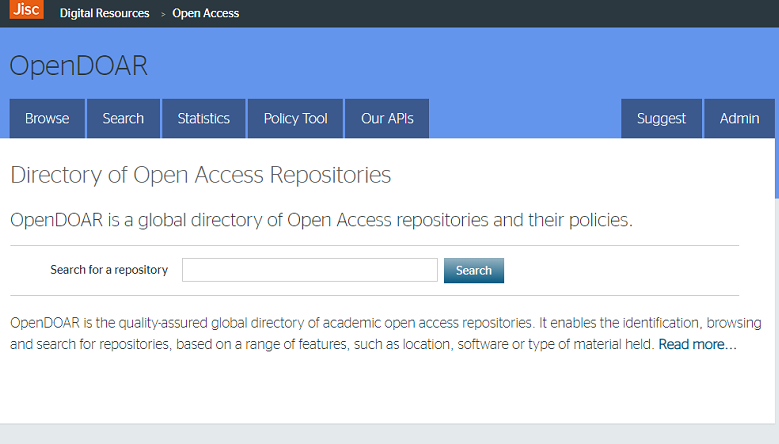This screenshot has width=779, height=444.
Task: Click the OpenDOAR site title
Action: tap(78, 66)
